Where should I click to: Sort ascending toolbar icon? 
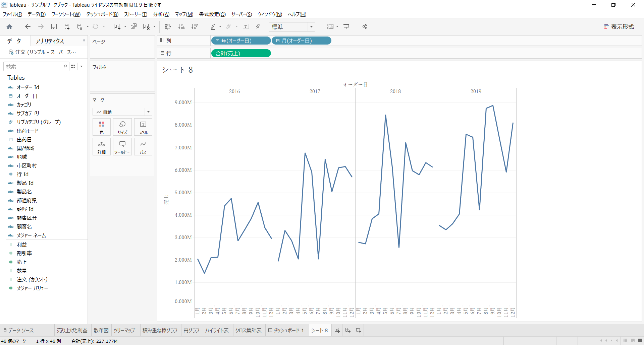click(x=181, y=27)
